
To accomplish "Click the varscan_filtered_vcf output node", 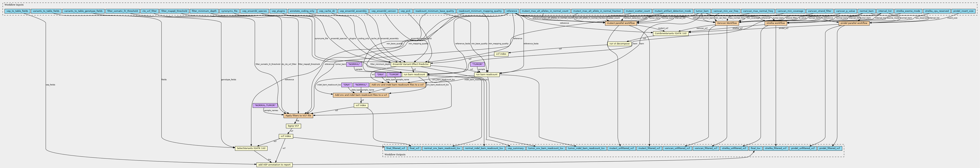I will 706,148.
